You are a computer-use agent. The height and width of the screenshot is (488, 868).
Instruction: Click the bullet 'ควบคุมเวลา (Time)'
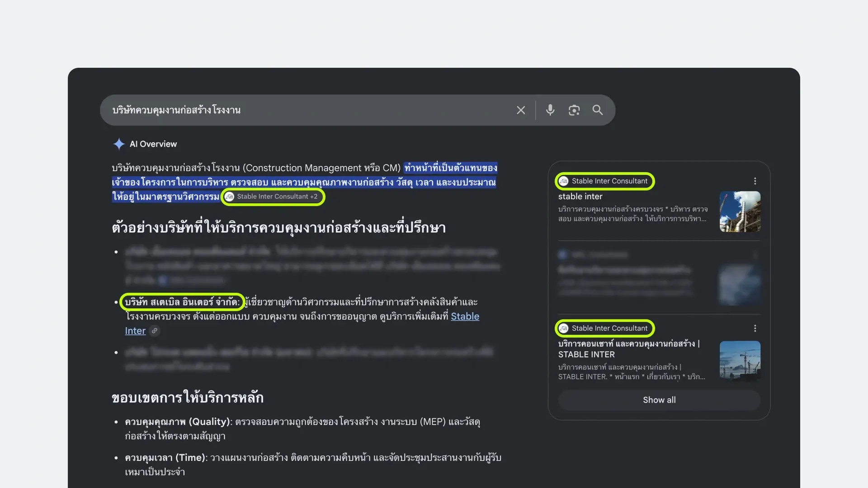tap(166, 458)
